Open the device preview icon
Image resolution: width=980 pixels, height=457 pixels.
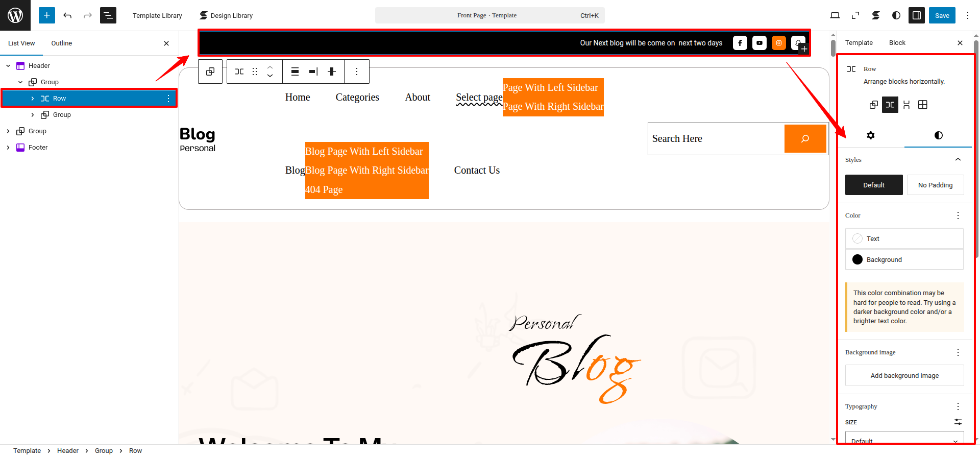(x=835, y=15)
